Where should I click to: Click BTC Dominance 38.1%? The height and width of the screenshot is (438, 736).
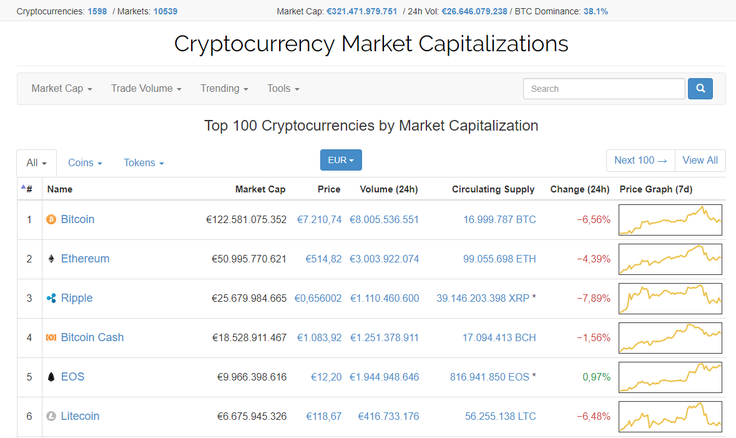pos(596,11)
